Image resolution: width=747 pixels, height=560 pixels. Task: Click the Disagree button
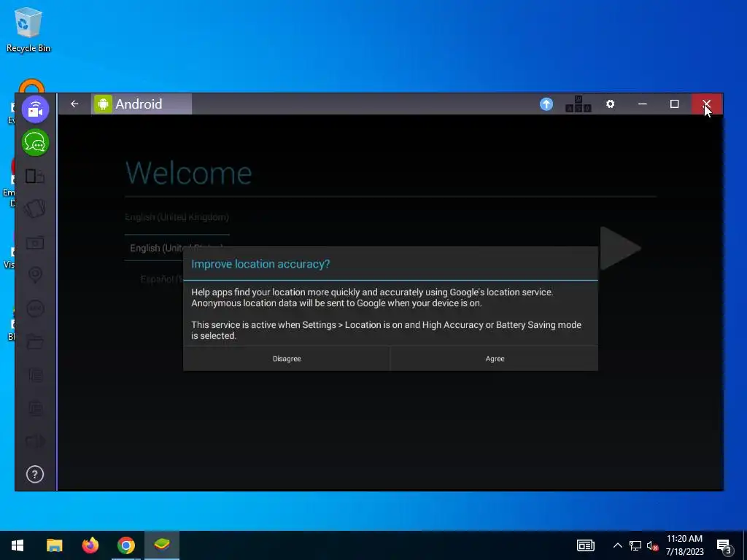(287, 359)
